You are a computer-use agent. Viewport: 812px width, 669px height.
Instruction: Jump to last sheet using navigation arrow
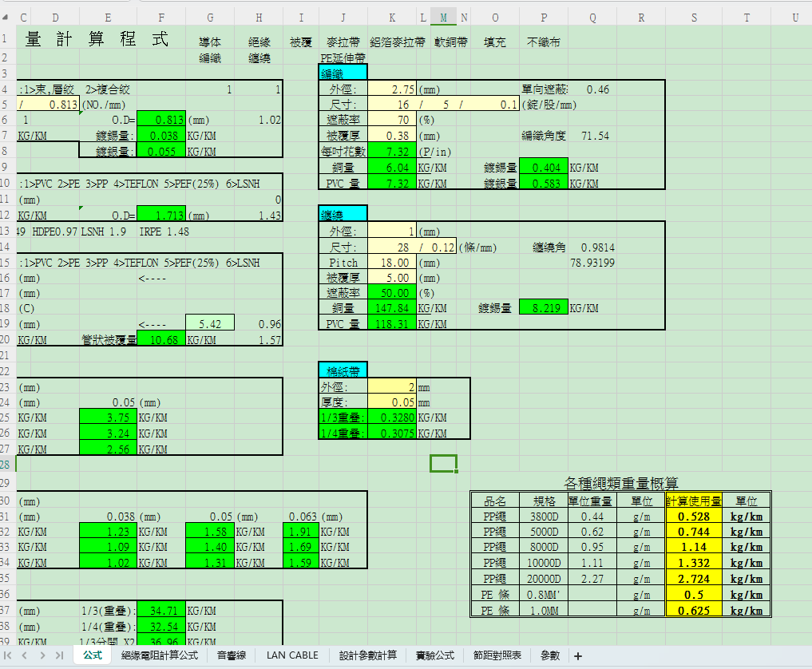click(60, 655)
